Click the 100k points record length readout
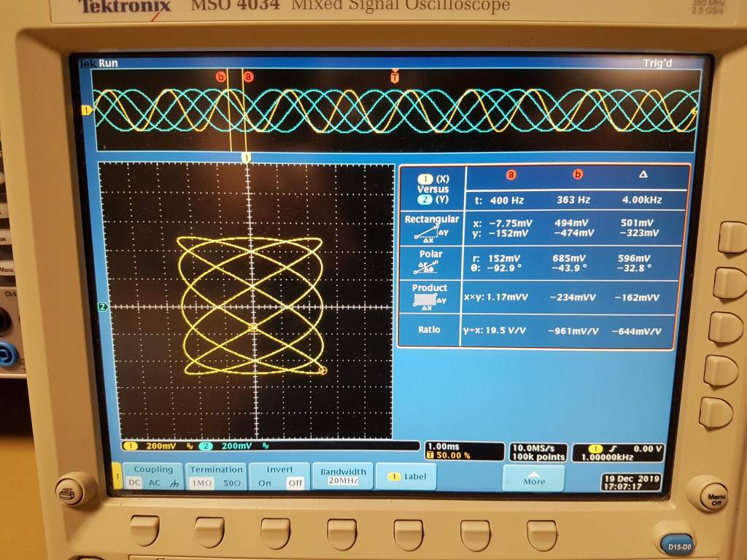 [538, 457]
